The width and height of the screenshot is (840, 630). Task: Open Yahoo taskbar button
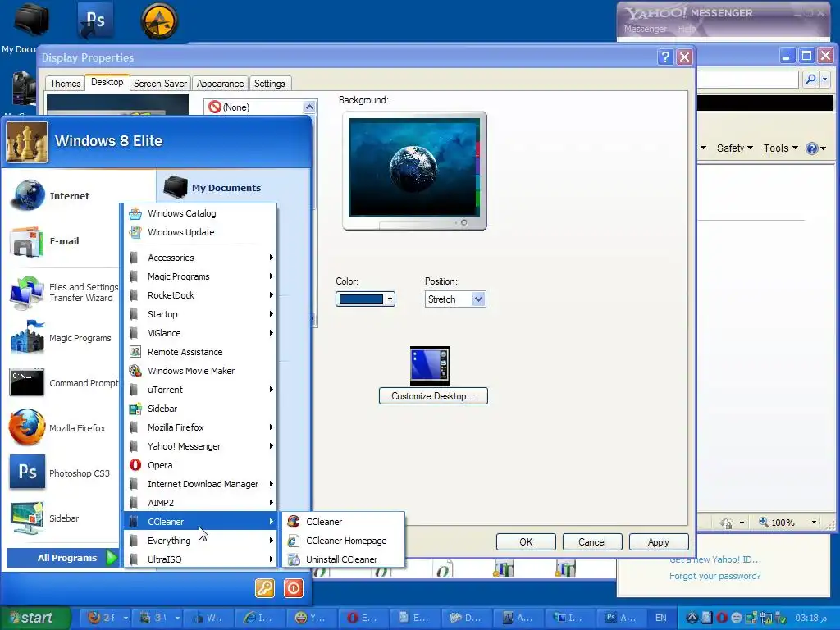click(311, 618)
